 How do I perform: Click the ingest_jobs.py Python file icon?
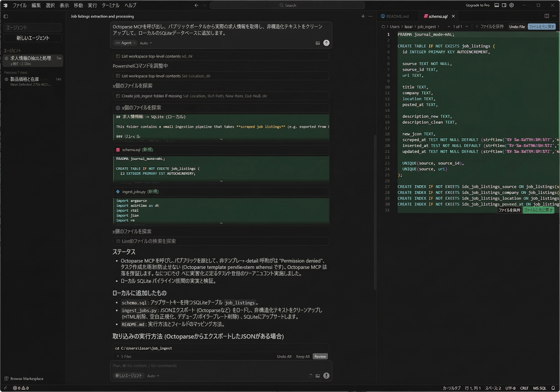pyautogui.click(x=118, y=192)
